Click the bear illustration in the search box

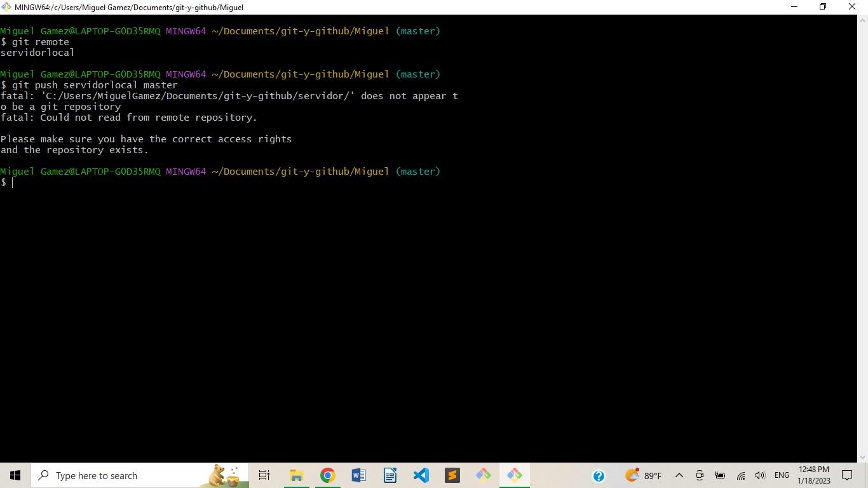tap(224, 475)
